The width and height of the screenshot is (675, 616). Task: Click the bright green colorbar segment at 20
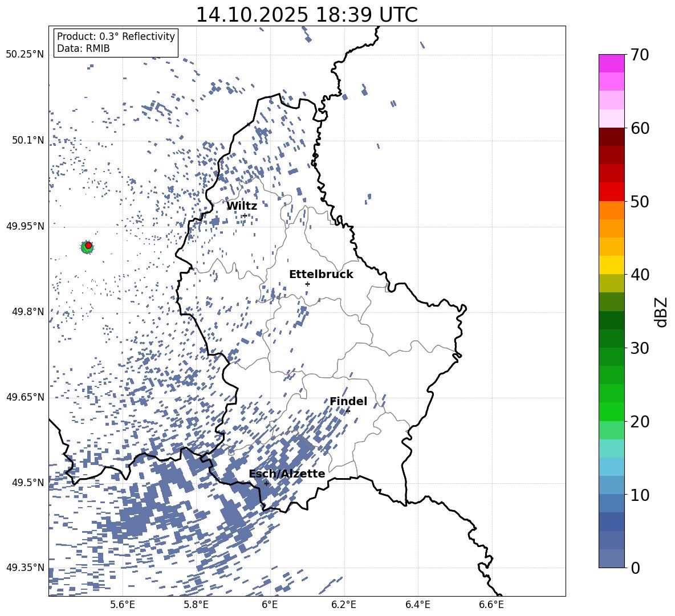[611, 411]
